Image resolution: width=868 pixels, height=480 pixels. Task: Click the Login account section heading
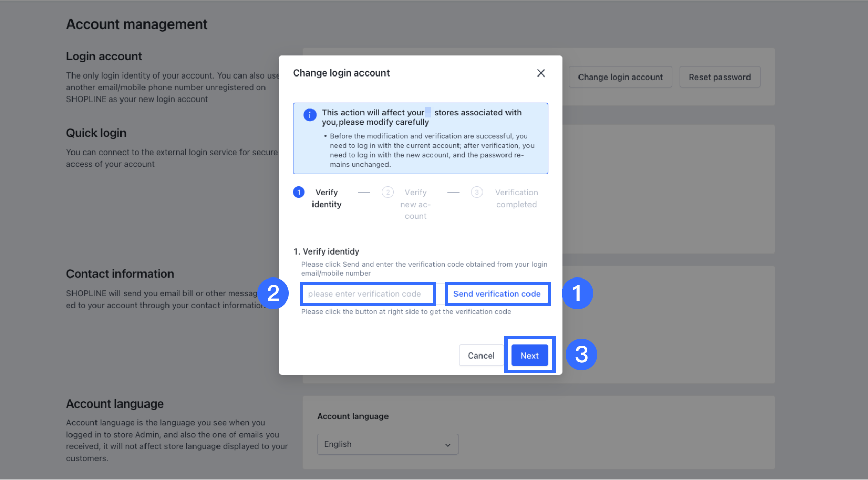[104, 56]
